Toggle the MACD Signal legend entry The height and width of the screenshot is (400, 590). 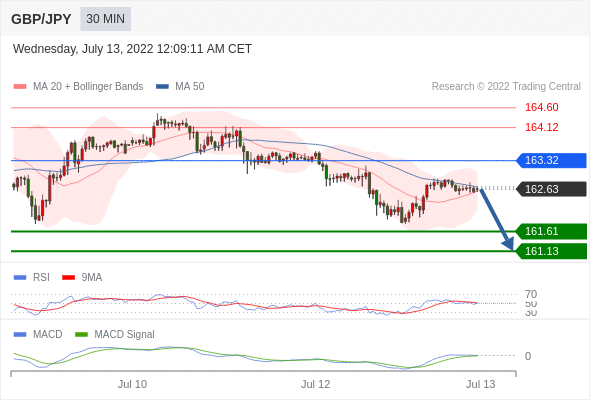tap(115, 334)
